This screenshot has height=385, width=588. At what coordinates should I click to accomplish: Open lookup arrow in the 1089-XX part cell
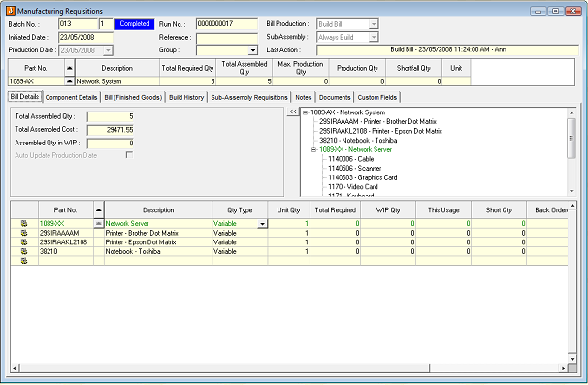tap(99, 223)
